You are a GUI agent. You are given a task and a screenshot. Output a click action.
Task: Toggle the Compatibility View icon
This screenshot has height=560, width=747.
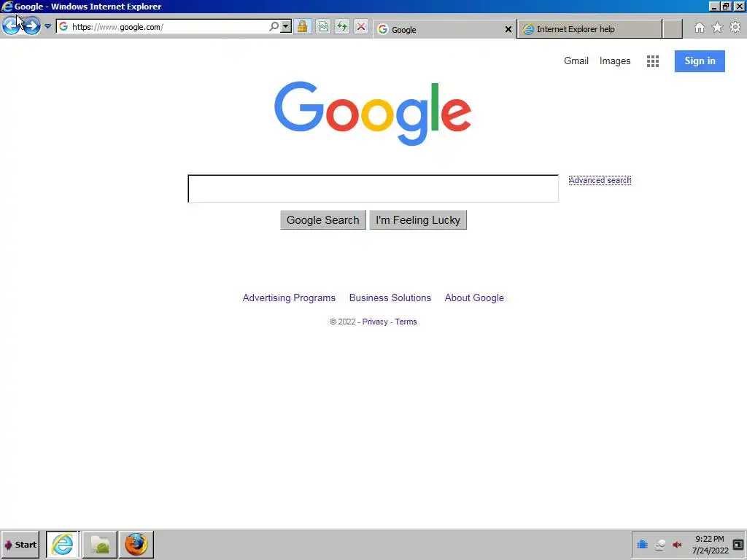point(323,27)
